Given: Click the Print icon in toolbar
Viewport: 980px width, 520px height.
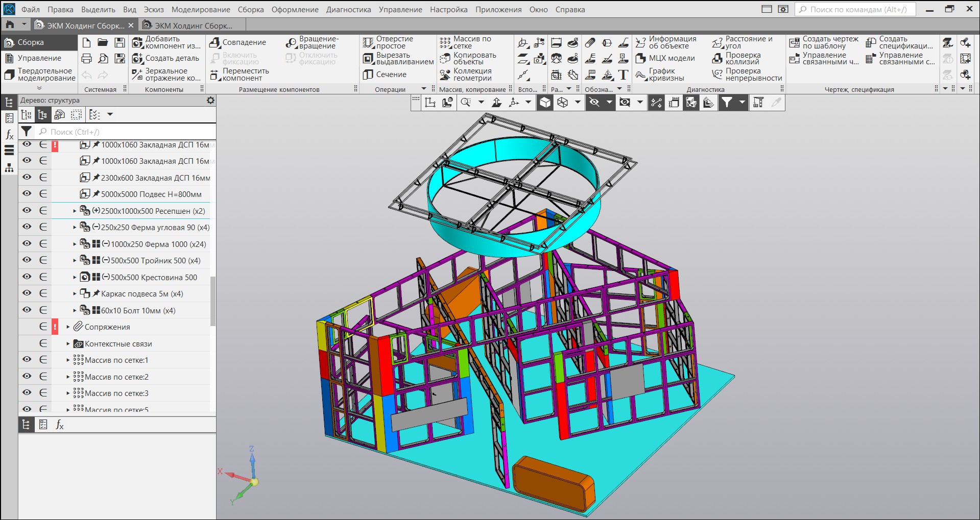Looking at the screenshot, I should point(86,59).
